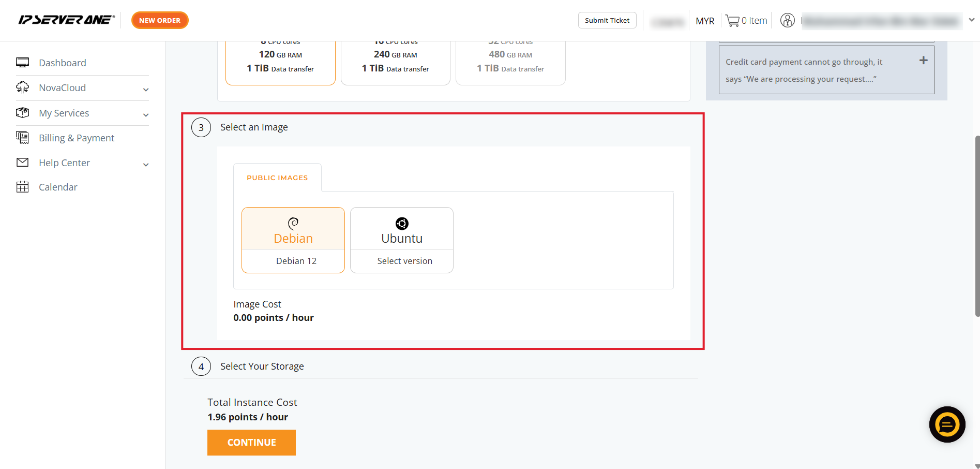
Task: Select the Debian image card
Action: [x=293, y=240]
